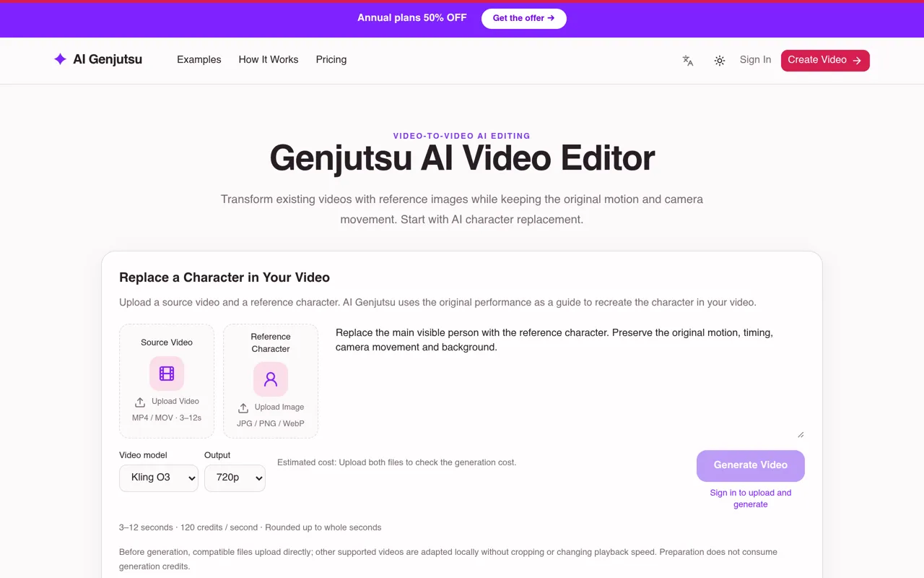Viewport: 924px width, 578px height.
Task: Click the person icon under Reference Character
Action: (271, 379)
